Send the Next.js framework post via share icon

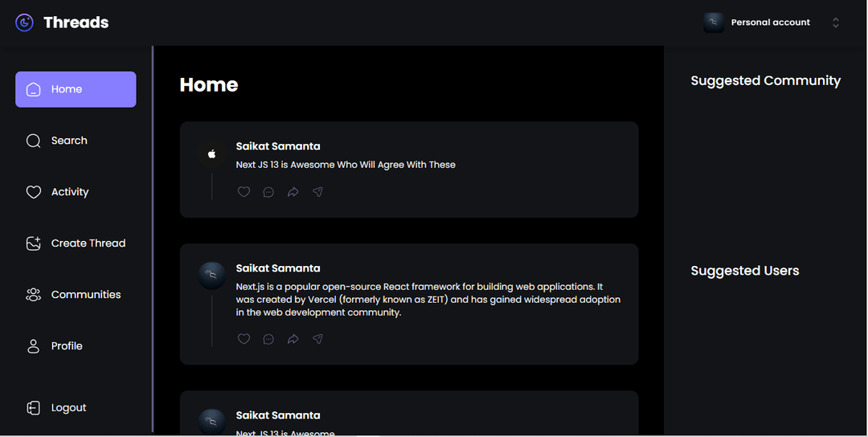click(318, 339)
